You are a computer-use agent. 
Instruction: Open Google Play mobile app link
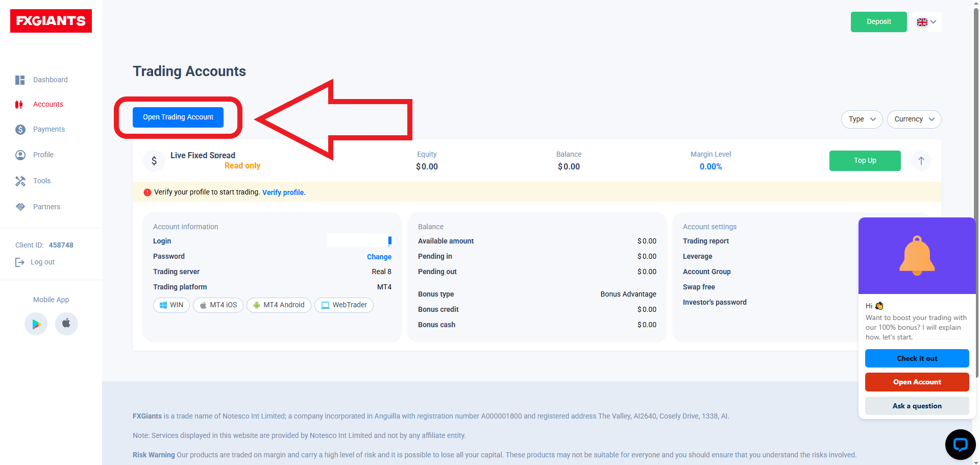[36, 324]
